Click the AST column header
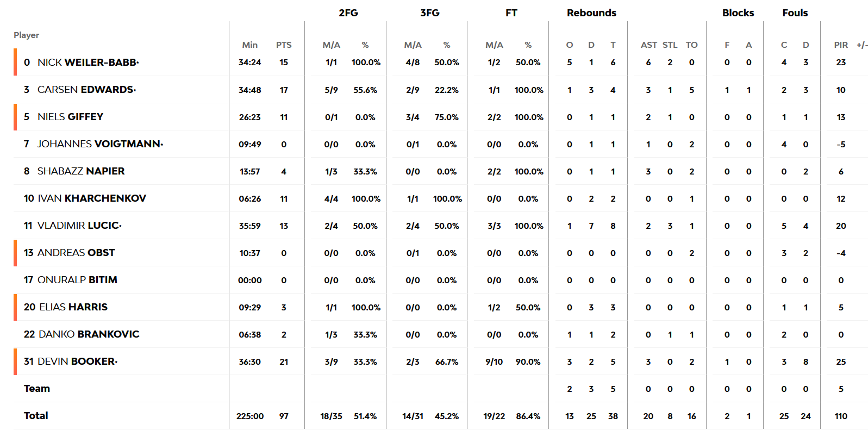Image resolution: width=868 pixels, height=430 pixels. 648,45
